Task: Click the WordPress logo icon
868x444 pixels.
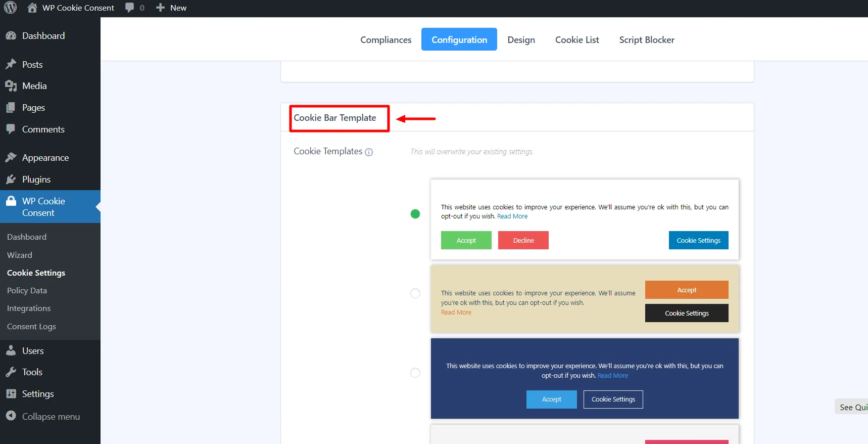Action: pyautogui.click(x=10, y=8)
